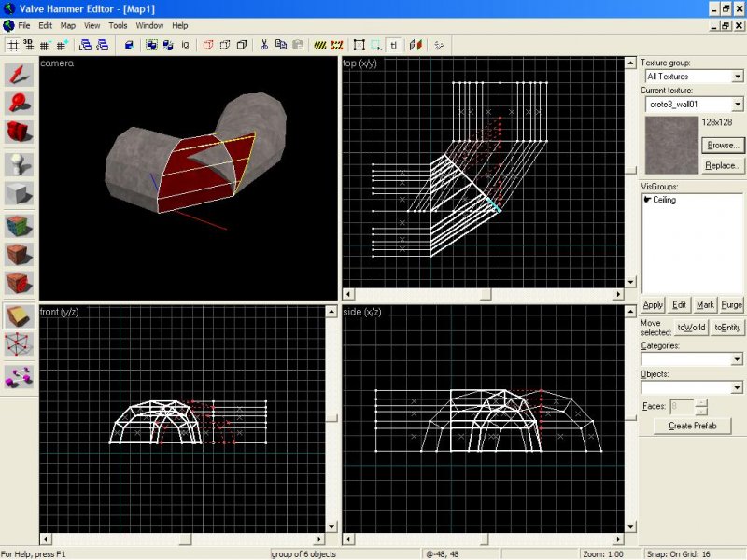Select the gray Block tool
747x560 pixels.
(x=20, y=193)
